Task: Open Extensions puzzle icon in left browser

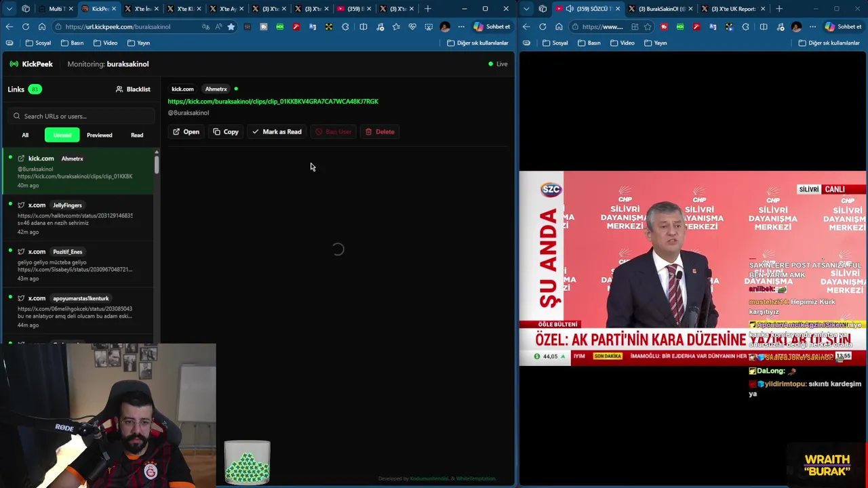Action: [x=345, y=26]
